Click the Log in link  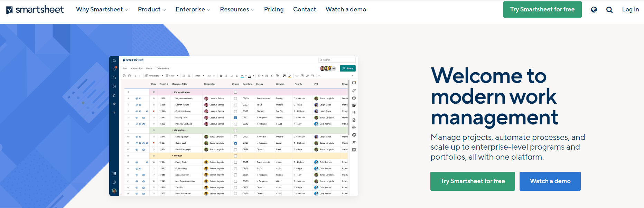630,10
